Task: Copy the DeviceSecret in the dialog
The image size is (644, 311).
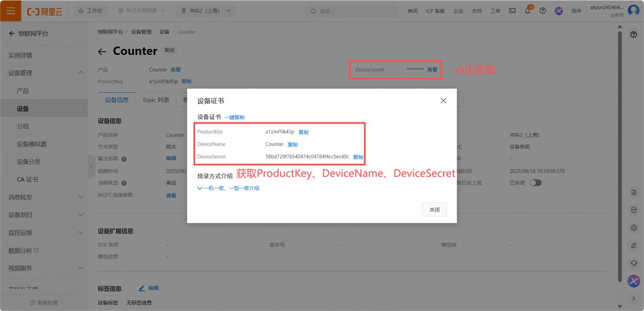Action: 358,157
